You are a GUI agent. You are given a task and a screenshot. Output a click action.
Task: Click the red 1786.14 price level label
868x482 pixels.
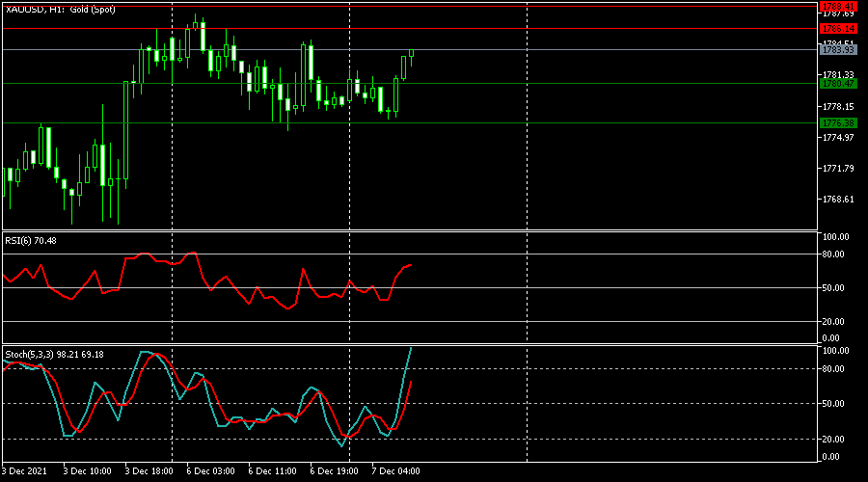coord(838,28)
